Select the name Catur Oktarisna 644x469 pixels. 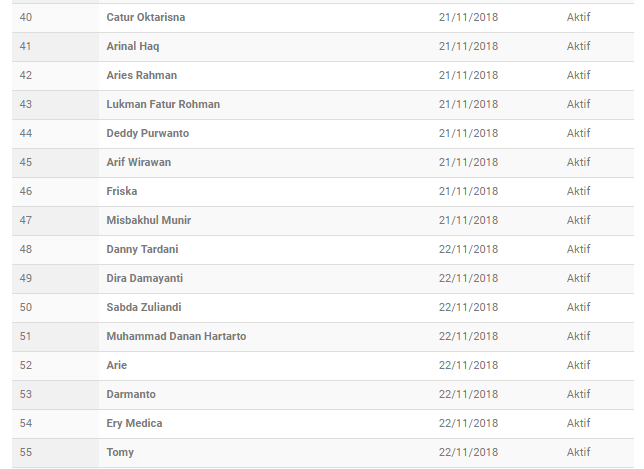click(x=145, y=17)
